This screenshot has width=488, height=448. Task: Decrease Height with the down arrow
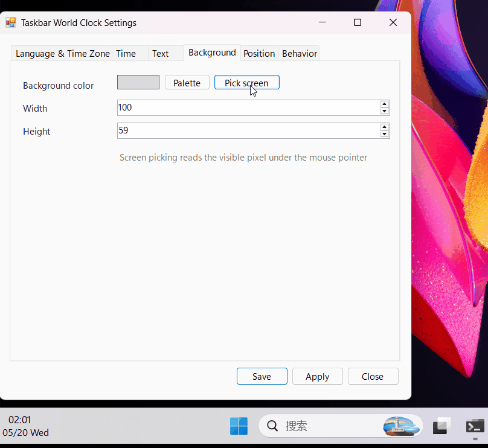click(x=385, y=134)
